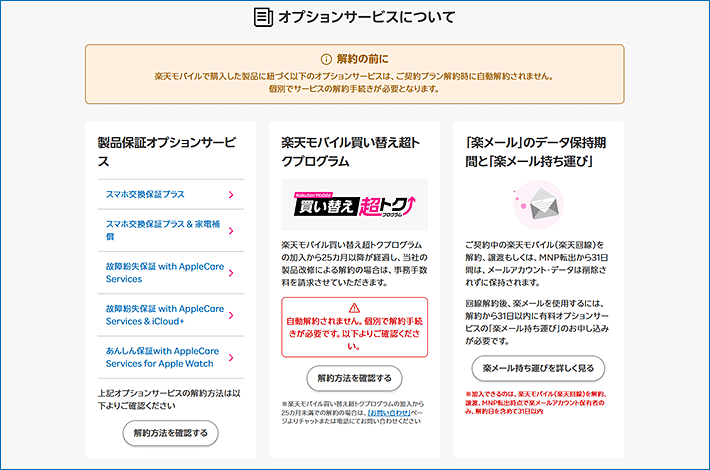
Task: Open the お問い合わせ link in the footnote
Action: coord(389,412)
